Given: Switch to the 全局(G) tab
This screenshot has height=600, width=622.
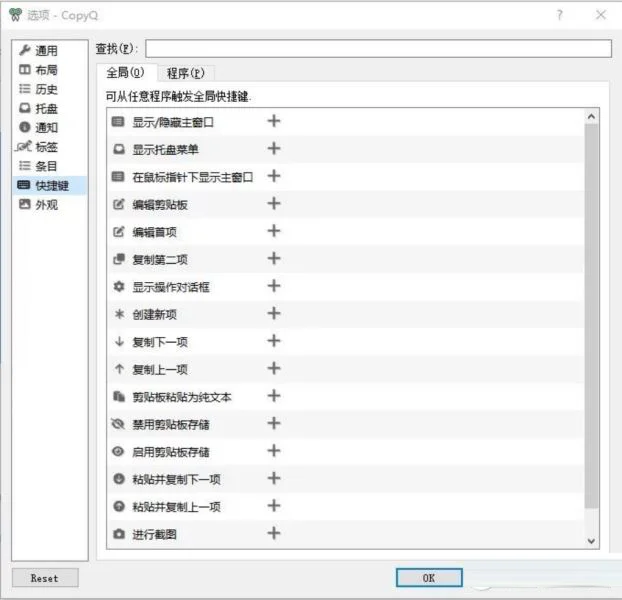Looking at the screenshot, I should tap(125, 73).
